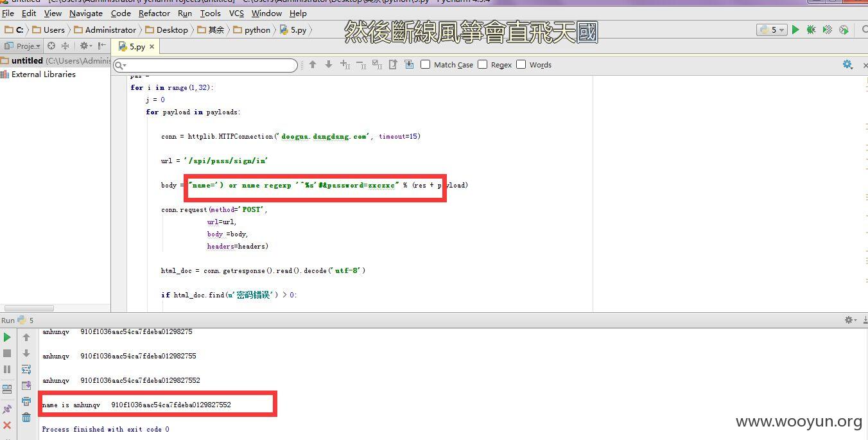Open Window menu
Image resolution: width=868 pixels, height=440 pixels.
point(266,13)
